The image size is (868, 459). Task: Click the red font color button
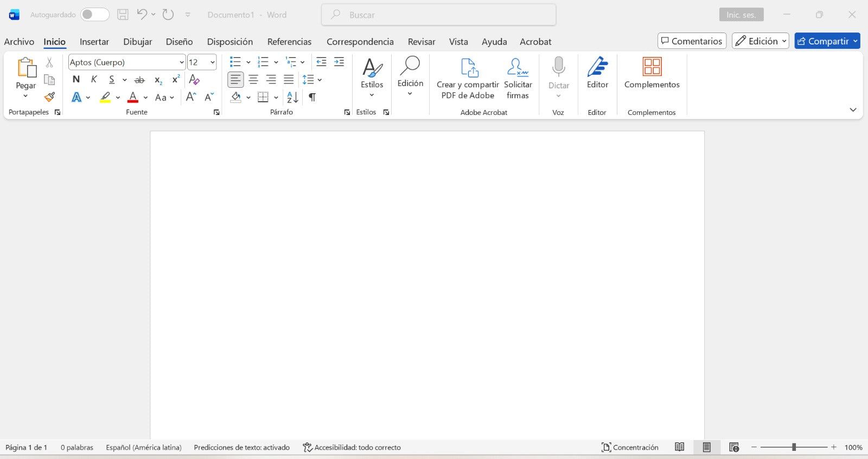(133, 98)
